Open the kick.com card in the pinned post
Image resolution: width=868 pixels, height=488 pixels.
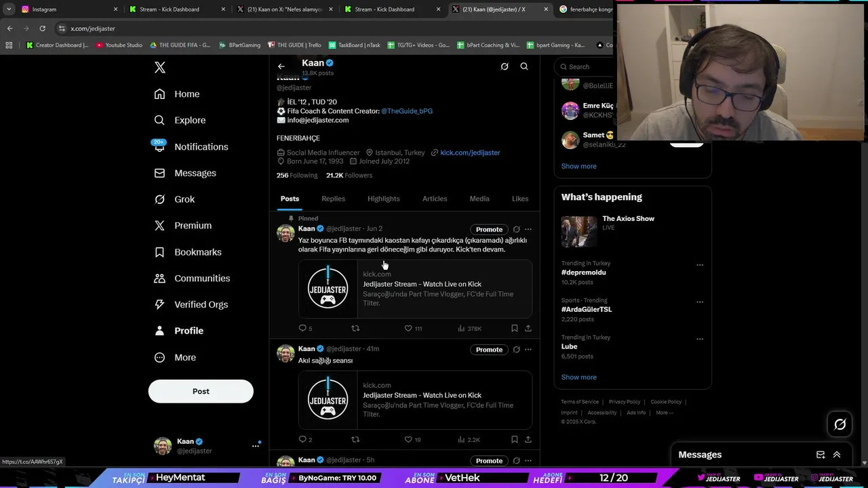[x=415, y=289]
